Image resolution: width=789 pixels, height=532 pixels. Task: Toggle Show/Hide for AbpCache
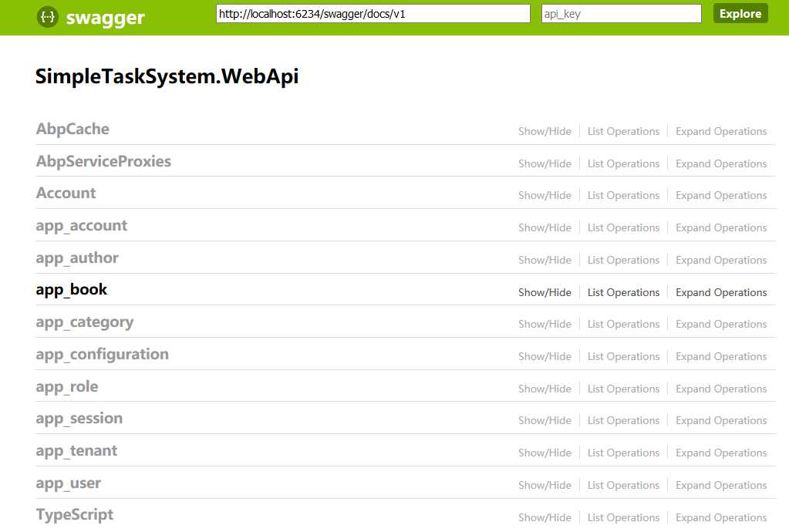545,131
